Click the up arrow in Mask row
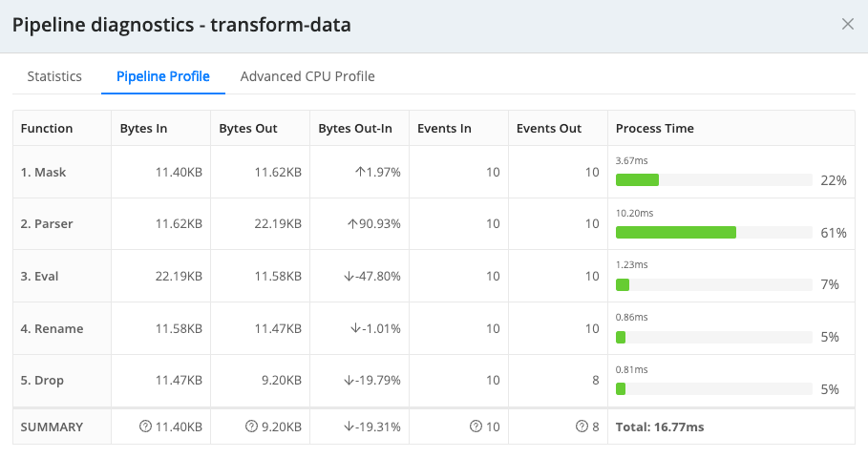This screenshot has width=868, height=458. tap(359, 173)
